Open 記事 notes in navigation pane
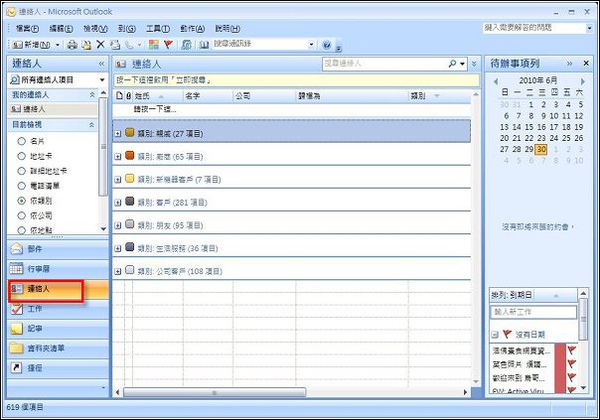This screenshot has height=420, width=600. point(58,329)
